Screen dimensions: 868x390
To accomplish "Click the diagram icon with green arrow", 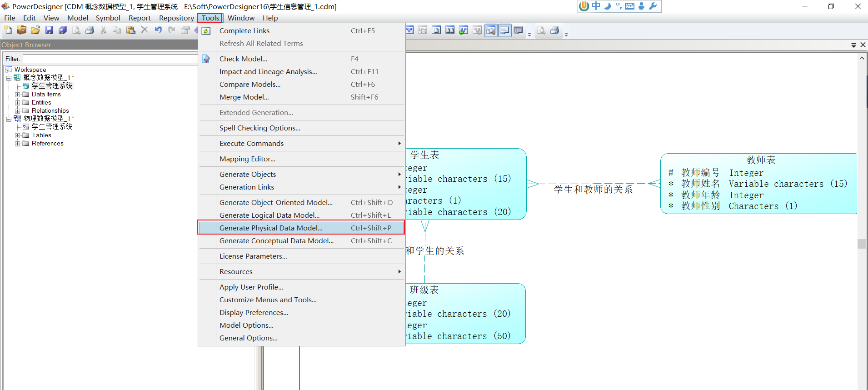I will 464,30.
